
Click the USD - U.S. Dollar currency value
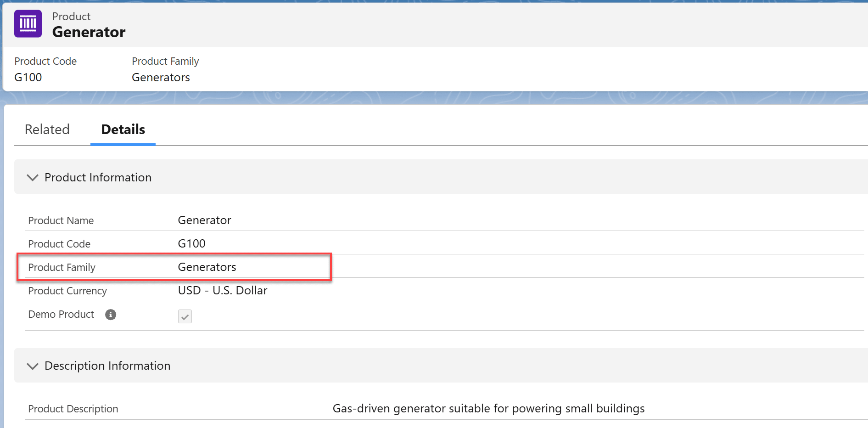[x=223, y=291]
